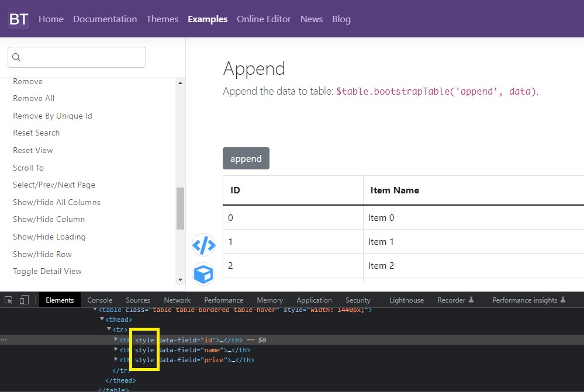Click the closing </tr> tag line
The height and width of the screenshot is (392, 584).
pos(121,370)
